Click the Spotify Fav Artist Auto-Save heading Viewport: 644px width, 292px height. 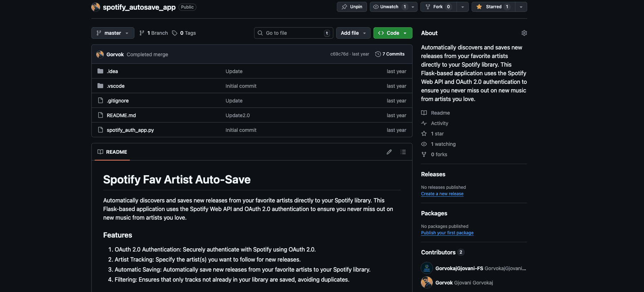177,179
